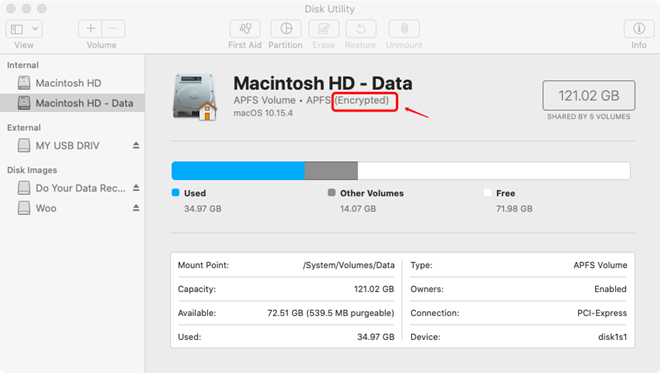Click the white Free legend swatch
The image size is (660, 373).
click(x=487, y=193)
